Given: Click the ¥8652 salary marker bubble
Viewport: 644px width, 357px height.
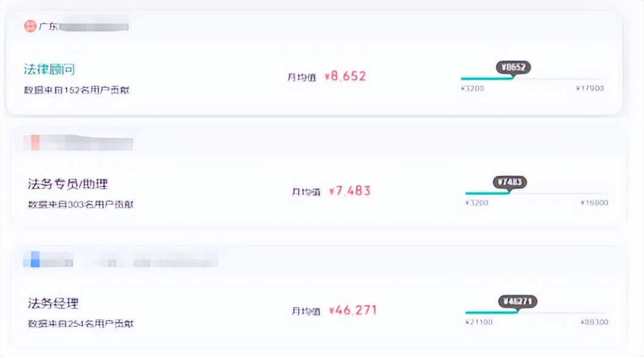Looking at the screenshot, I should point(513,67).
